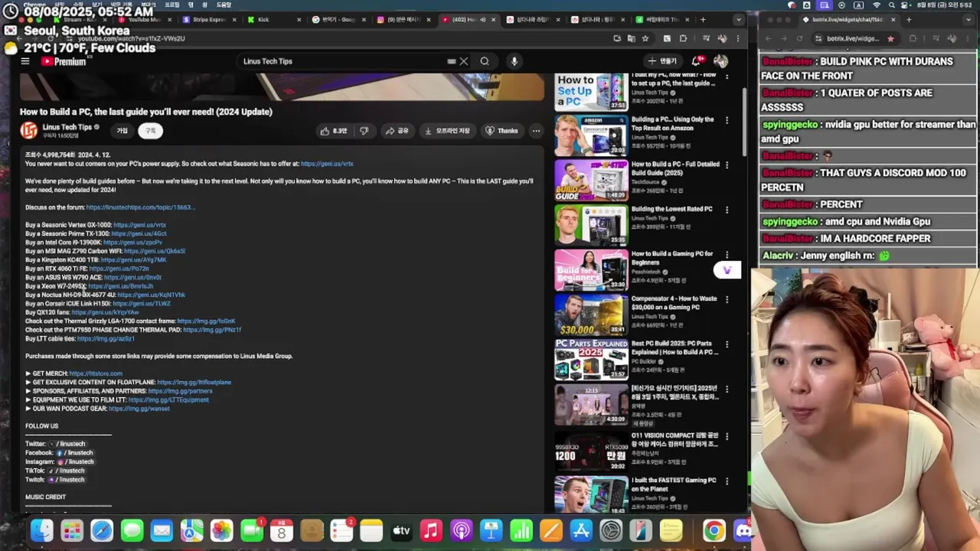Screen dimensions: 980x551
Task: Open the Linus Tech Tips channel avatar
Action: tap(28, 131)
